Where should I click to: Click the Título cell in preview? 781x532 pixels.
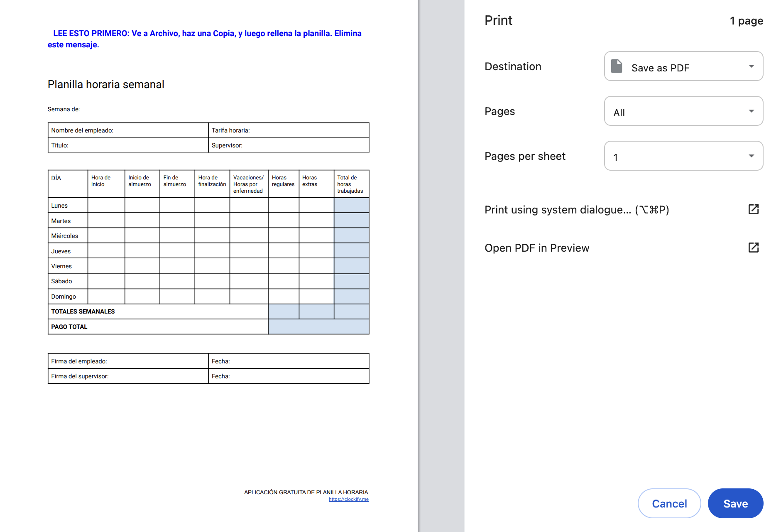click(128, 145)
